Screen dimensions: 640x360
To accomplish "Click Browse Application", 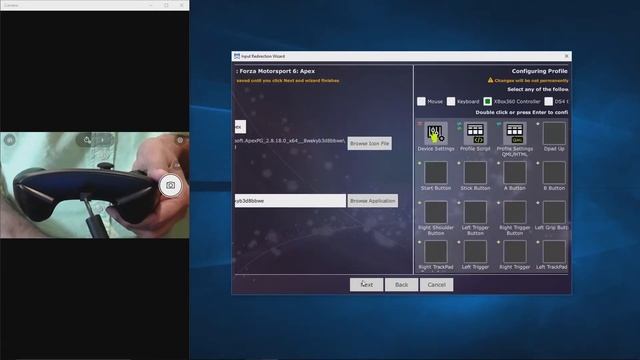I will pyautogui.click(x=373, y=201).
